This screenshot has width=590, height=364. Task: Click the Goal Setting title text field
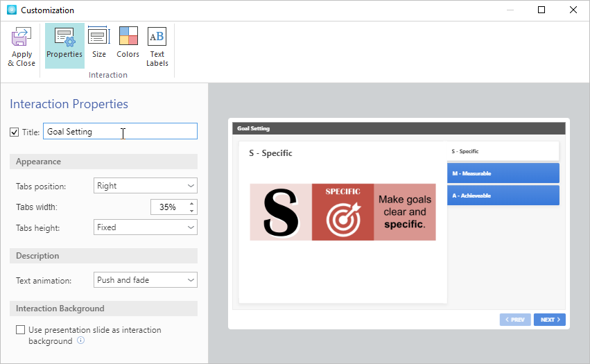coord(119,132)
